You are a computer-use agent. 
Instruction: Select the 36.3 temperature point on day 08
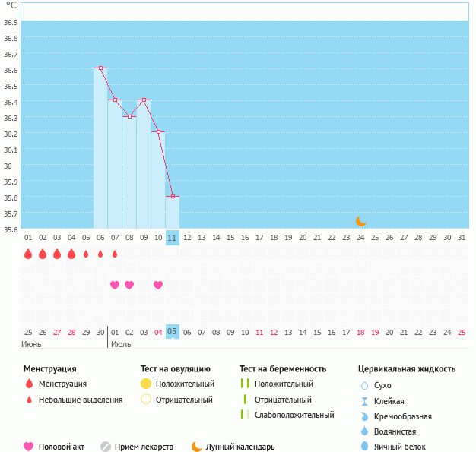tap(129, 116)
